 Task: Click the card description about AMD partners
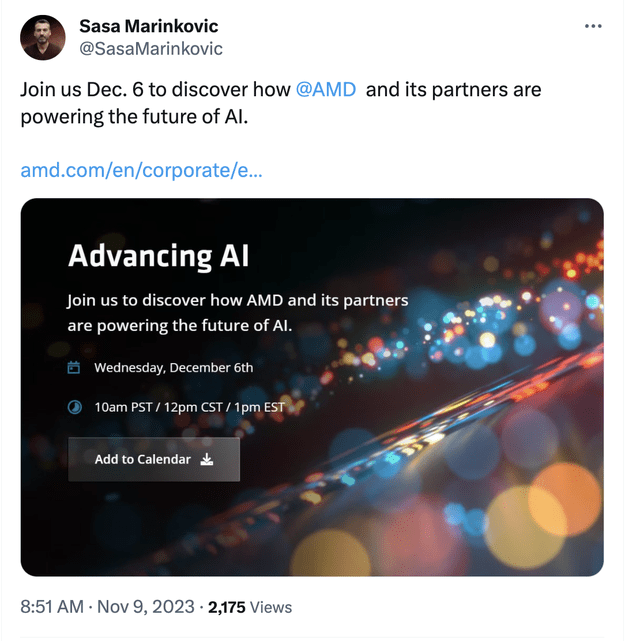pyautogui.click(x=237, y=313)
